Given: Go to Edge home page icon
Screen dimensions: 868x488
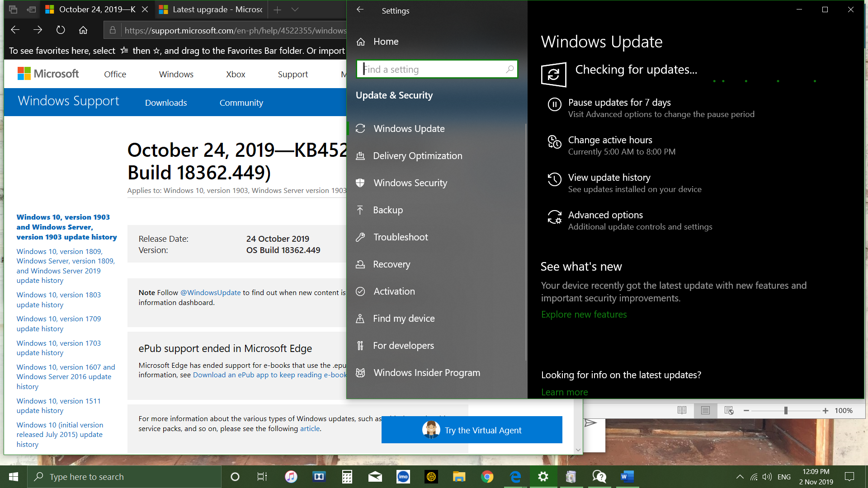Looking at the screenshot, I should pyautogui.click(x=83, y=30).
